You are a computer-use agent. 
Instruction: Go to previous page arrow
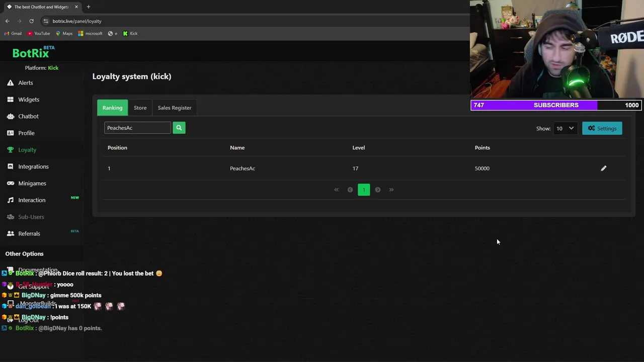tap(350, 190)
